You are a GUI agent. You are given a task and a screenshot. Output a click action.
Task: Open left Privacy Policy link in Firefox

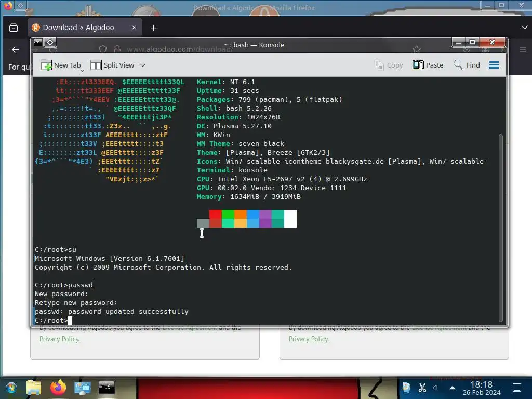tap(59, 339)
